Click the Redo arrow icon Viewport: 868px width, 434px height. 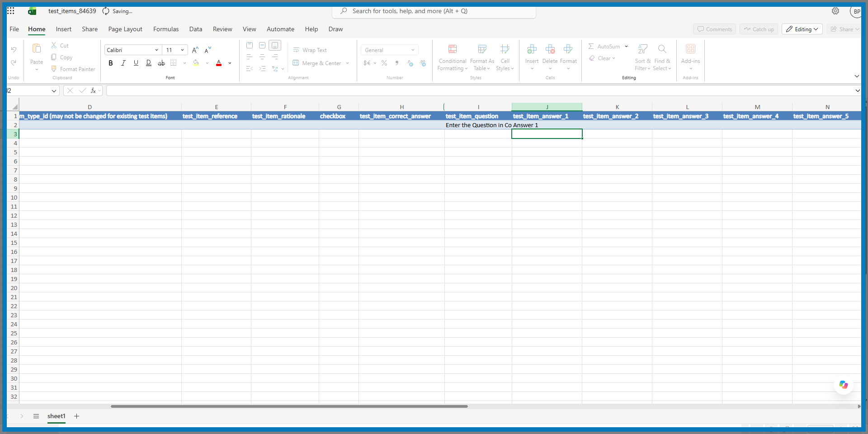click(x=14, y=63)
